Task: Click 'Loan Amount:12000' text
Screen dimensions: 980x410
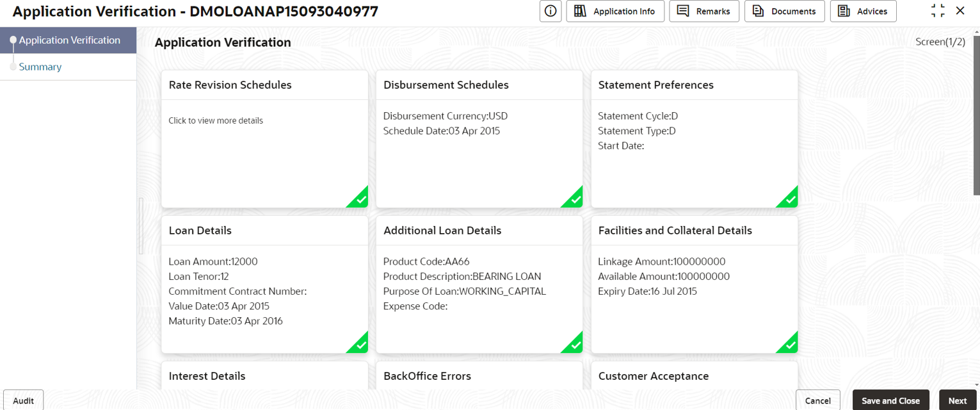Action: pyautogui.click(x=213, y=261)
